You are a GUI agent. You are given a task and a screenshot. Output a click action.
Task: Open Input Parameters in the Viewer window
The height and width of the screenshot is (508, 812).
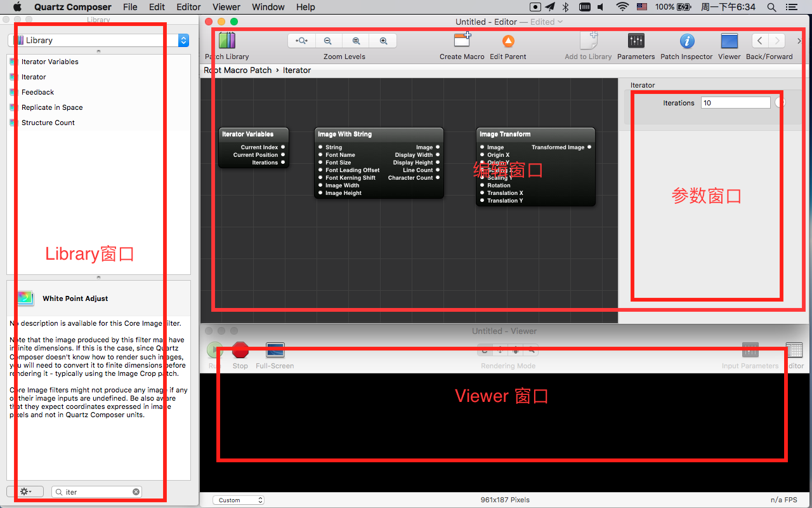pyautogui.click(x=750, y=350)
